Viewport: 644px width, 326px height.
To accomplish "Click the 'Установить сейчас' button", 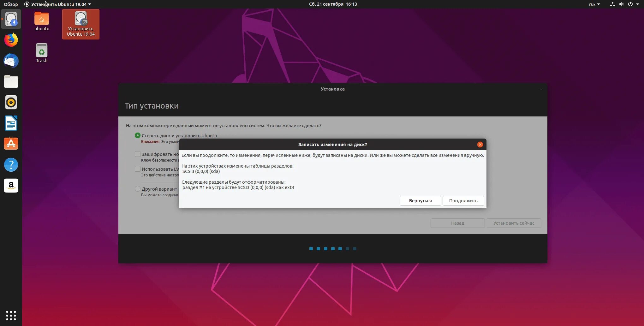I will point(514,223).
